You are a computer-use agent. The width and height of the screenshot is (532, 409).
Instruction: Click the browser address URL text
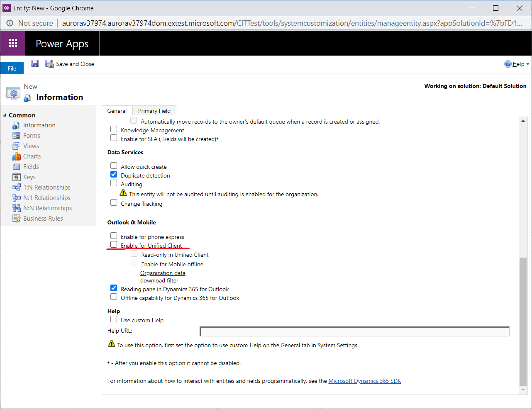point(292,23)
